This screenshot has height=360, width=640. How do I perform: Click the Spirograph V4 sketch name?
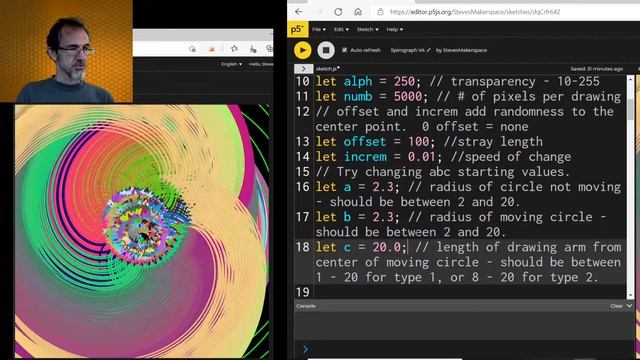407,50
